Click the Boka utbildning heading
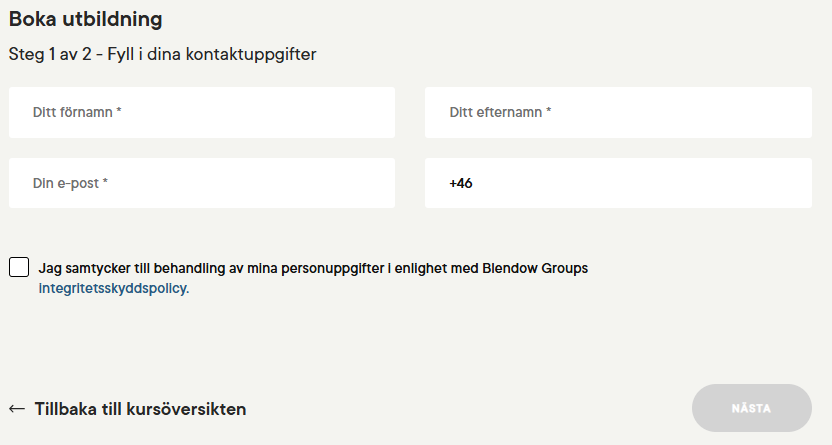The width and height of the screenshot is (832, 445). 85,19
